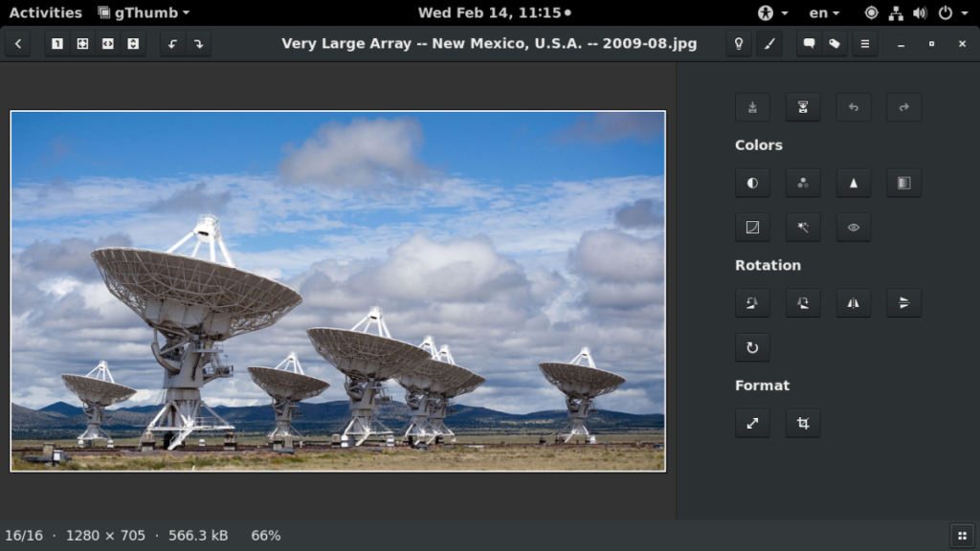Click the Red Eye removal tool
Screen dimensions: 980x551
pos(853,228)
